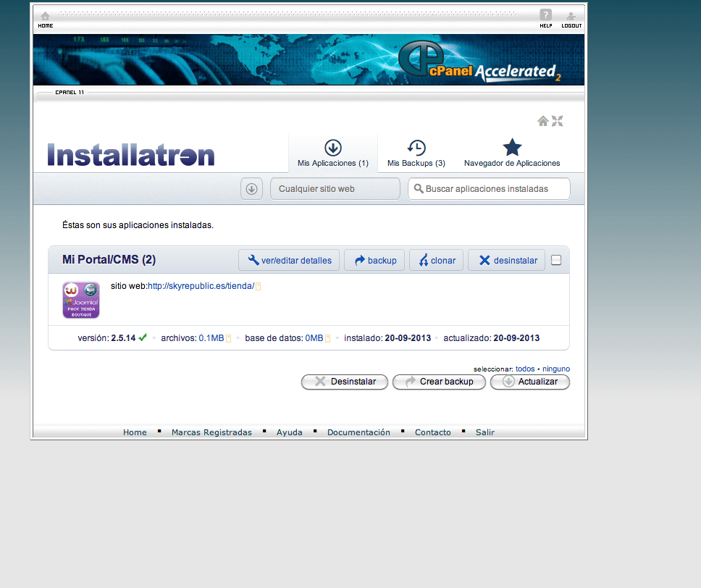Tick the Mi Portal/CMS selection checkbox
701x588 pixels.
point(556,260)
